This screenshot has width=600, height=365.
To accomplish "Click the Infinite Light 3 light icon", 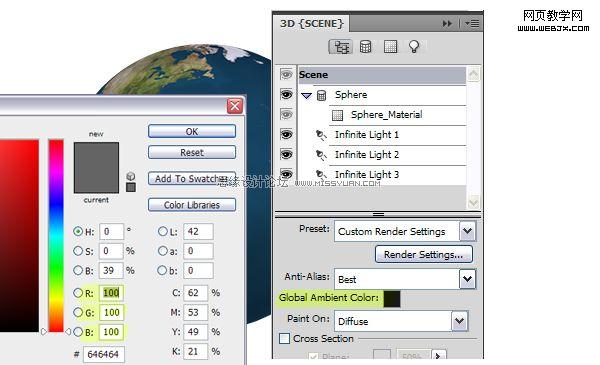I will [x=321, y=174].
